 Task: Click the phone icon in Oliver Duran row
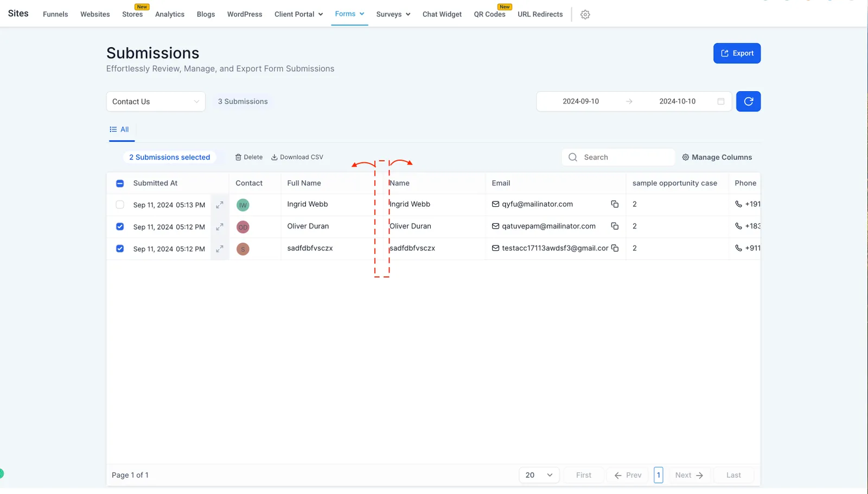pyautogui.click(x=738, y=226)
